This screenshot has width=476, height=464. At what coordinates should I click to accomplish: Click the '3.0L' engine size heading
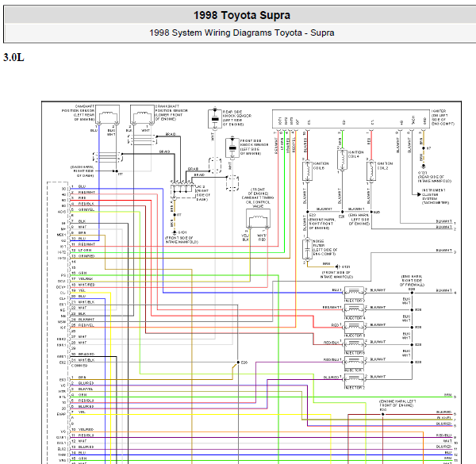coord(13,57)
